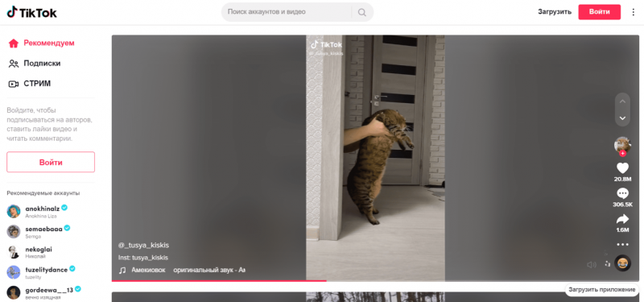Go to next video with down chevron
Viewport: 644px width, 302px height.
[622, 118]
